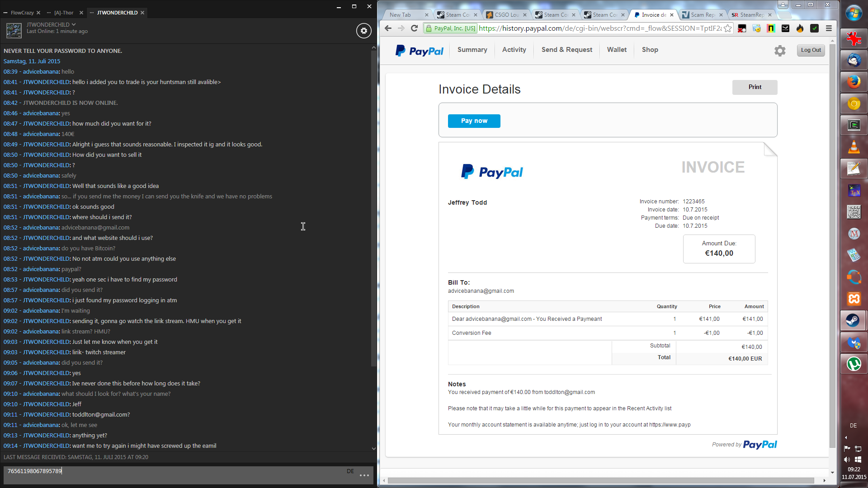Click the PayPal account settings gear icon
Screen dimensions: 868x488
coord(780,51)
